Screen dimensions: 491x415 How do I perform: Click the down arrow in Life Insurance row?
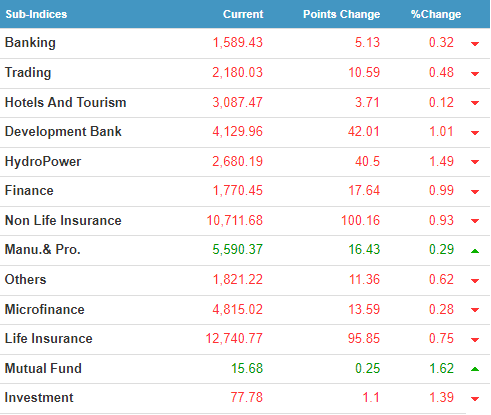click(x=475, y=340)
